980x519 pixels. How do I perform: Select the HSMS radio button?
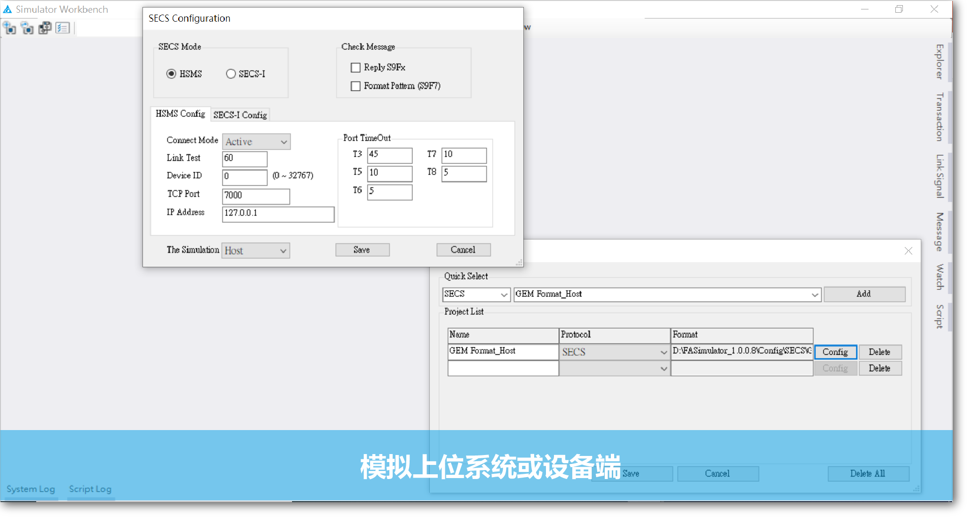[172, 74]
